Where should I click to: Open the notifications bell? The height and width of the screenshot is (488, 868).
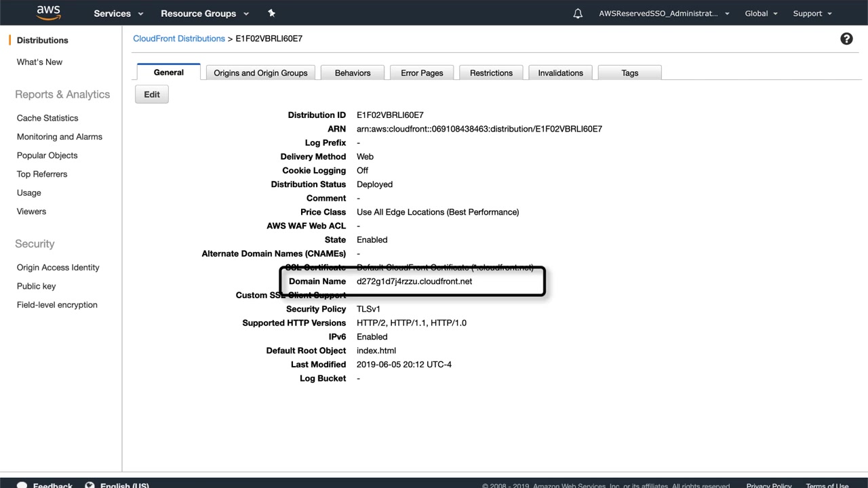[578, 14]
